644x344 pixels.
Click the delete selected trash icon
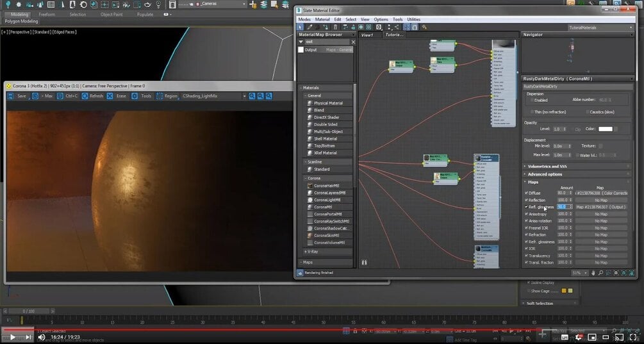[x=336, y=27]
